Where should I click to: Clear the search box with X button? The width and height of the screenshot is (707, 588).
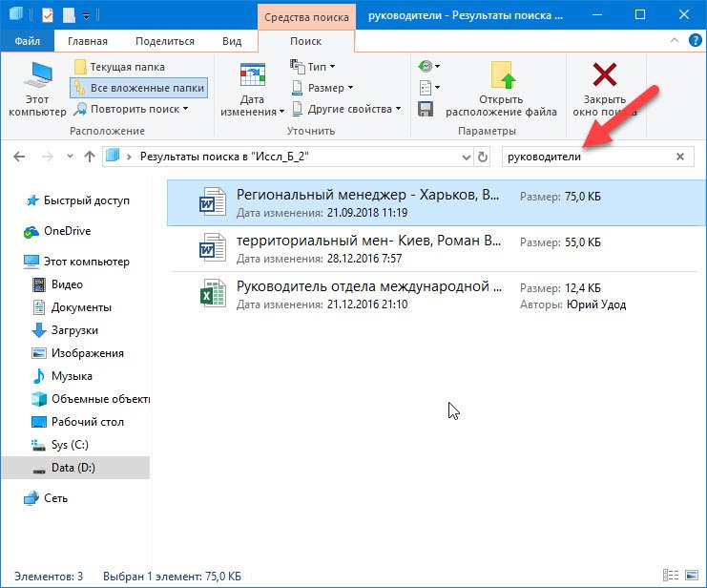coord(680,157)
